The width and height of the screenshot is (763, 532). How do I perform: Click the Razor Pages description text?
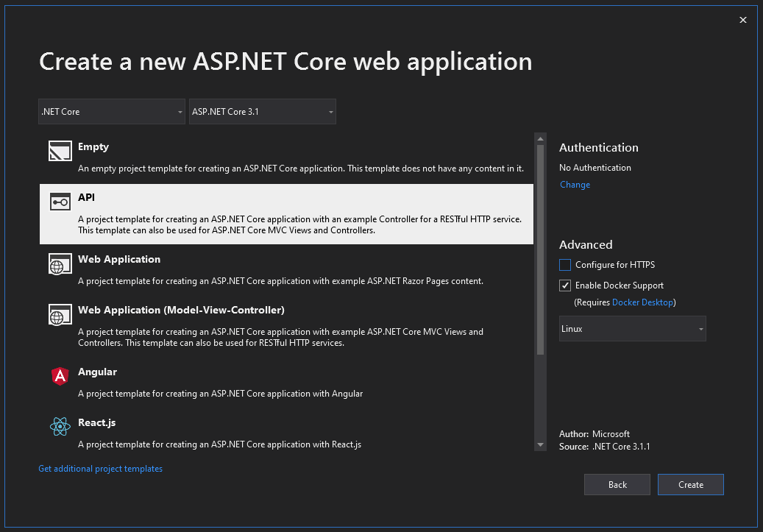click(281, 281)
